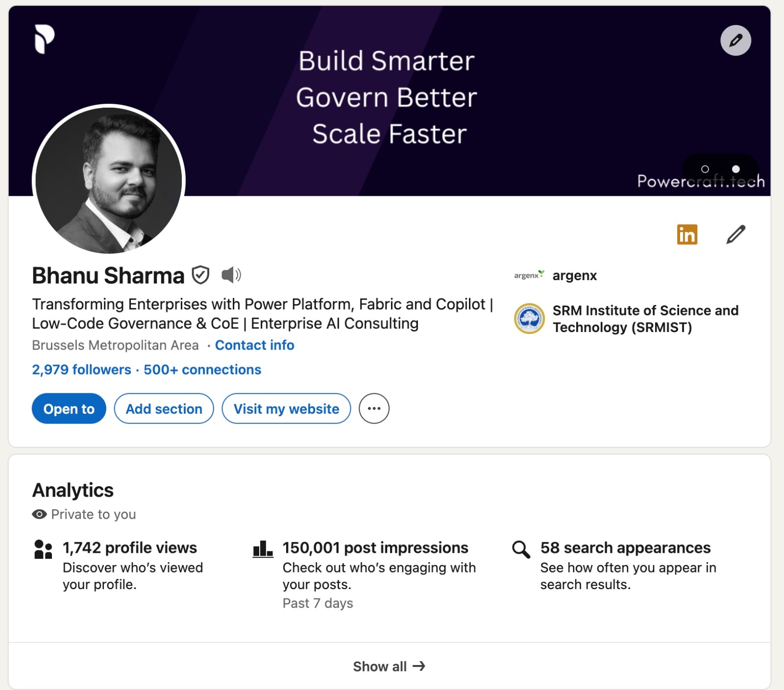The width and height of the screenshot is (784, 690).
Task: Edit the banner cover image
Action: point(735,40)
